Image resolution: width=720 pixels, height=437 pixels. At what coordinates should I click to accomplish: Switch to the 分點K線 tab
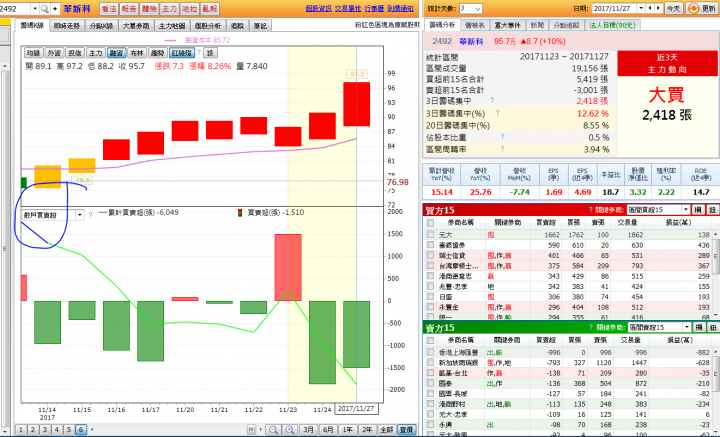coord(101,26)
